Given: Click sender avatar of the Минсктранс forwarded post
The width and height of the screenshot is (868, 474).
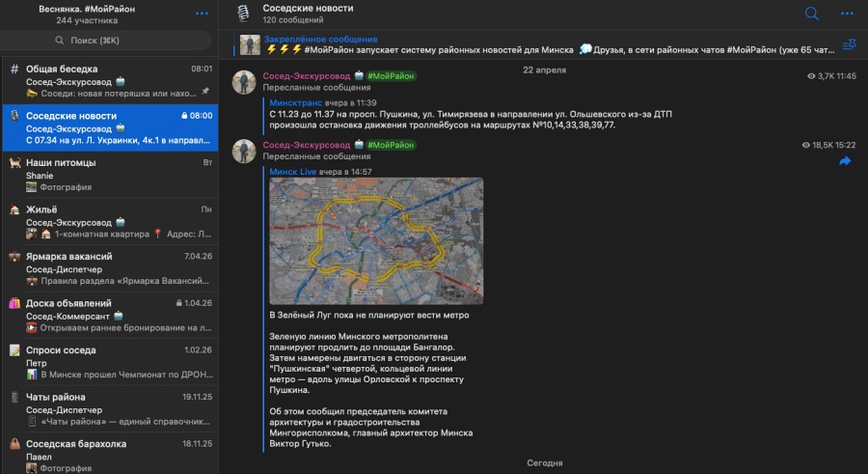Looking at the screenshot, I should coord(244,81).
